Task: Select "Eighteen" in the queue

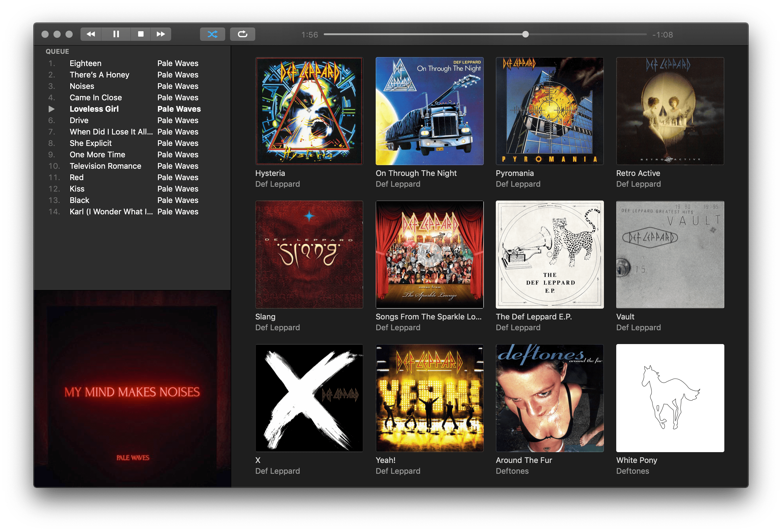Action: coord(86,63)
